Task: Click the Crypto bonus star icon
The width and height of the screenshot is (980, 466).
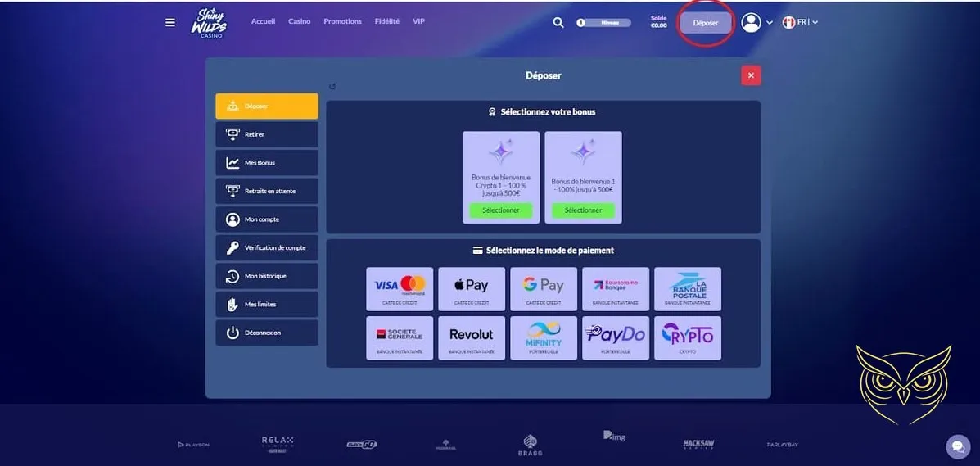Action: tap(500, 151)
